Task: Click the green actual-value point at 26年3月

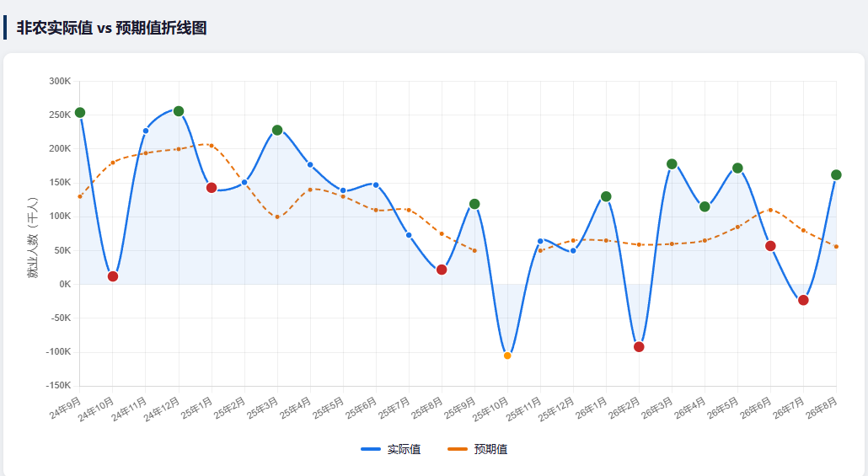Action: [x=672, y=163]
